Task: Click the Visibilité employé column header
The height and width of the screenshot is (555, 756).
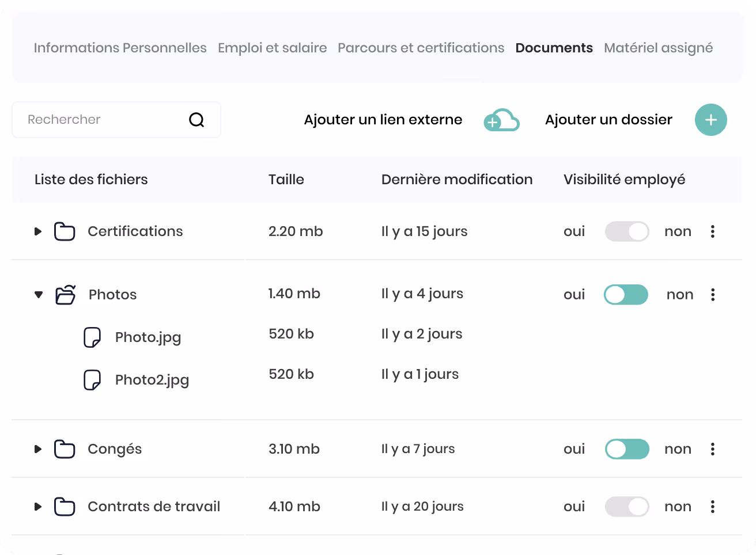Action: 625,180
